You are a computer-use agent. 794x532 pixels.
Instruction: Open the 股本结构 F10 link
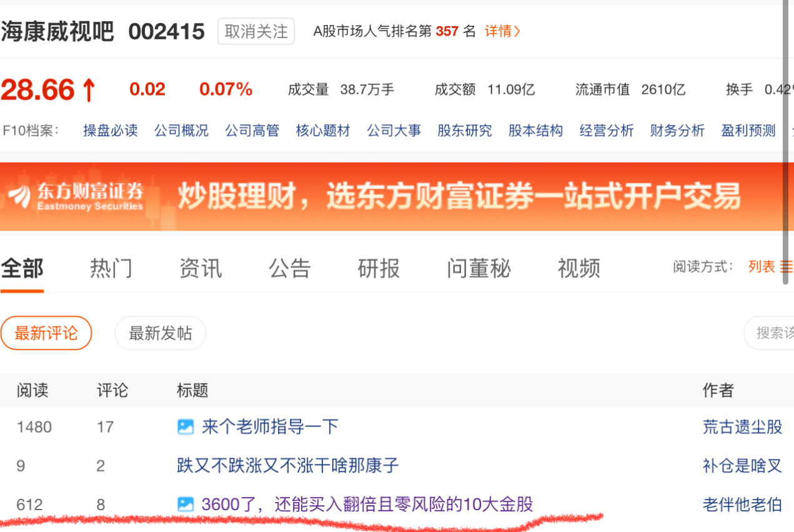(x=535, y=131)
